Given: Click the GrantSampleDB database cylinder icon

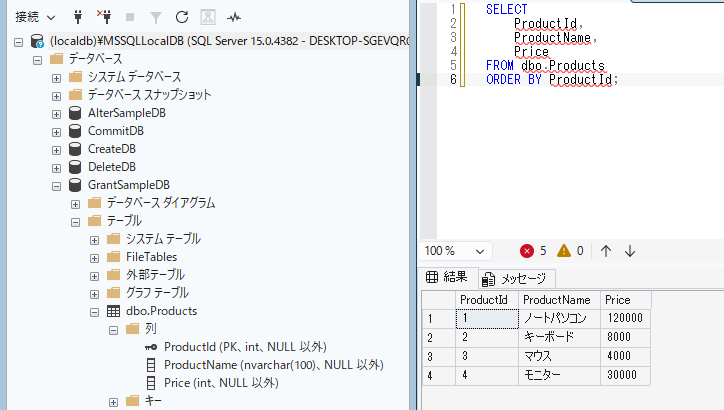Looking at the screenshot, I should (75, 185).
